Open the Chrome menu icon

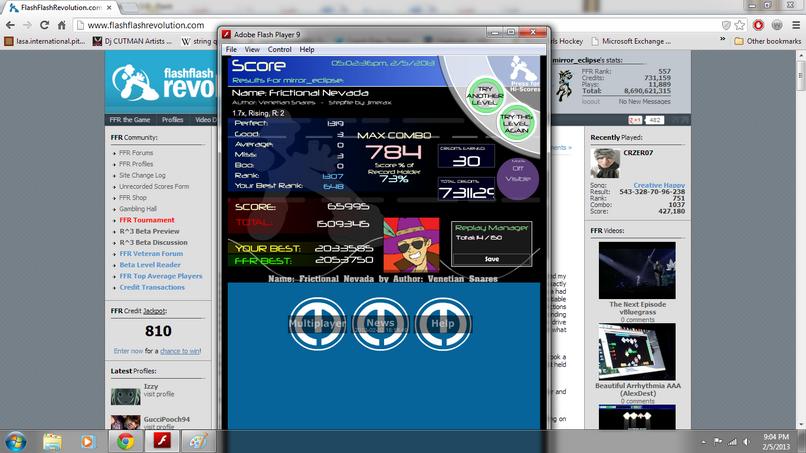pos(796,25)
